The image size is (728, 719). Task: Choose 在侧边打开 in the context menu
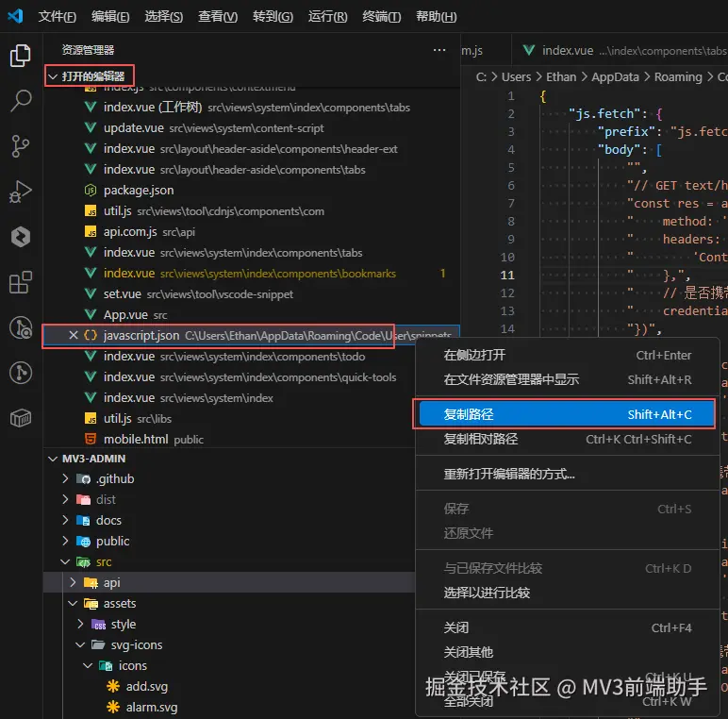coord(474,355)
